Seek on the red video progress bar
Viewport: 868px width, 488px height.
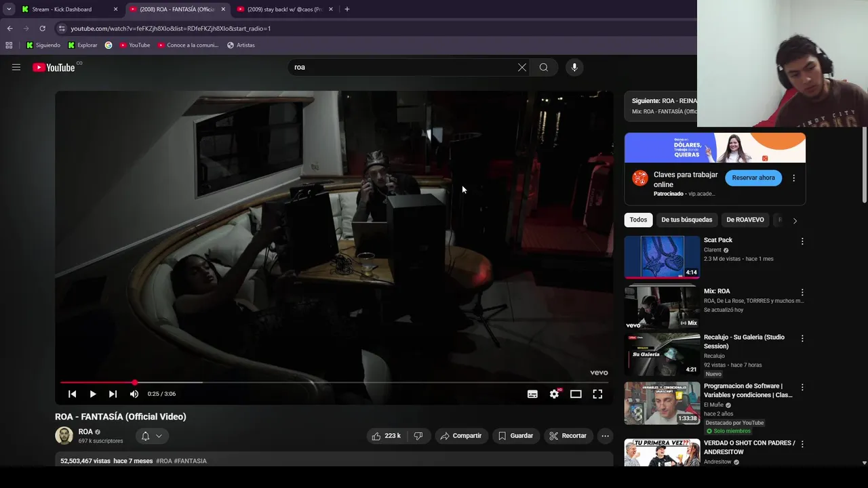(x=334, y=382)
